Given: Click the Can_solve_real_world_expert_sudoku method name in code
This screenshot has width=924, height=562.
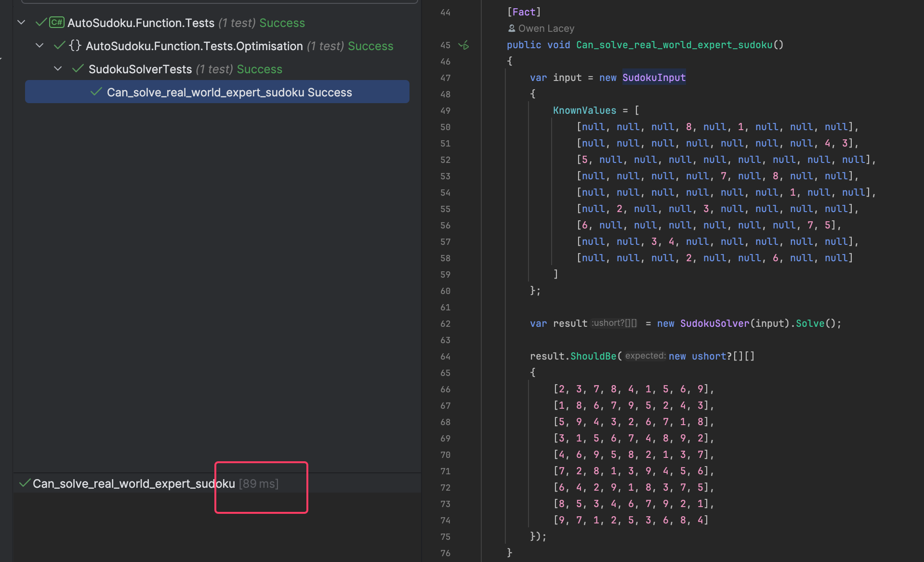Looking at the screenshot, I should 674,45.
